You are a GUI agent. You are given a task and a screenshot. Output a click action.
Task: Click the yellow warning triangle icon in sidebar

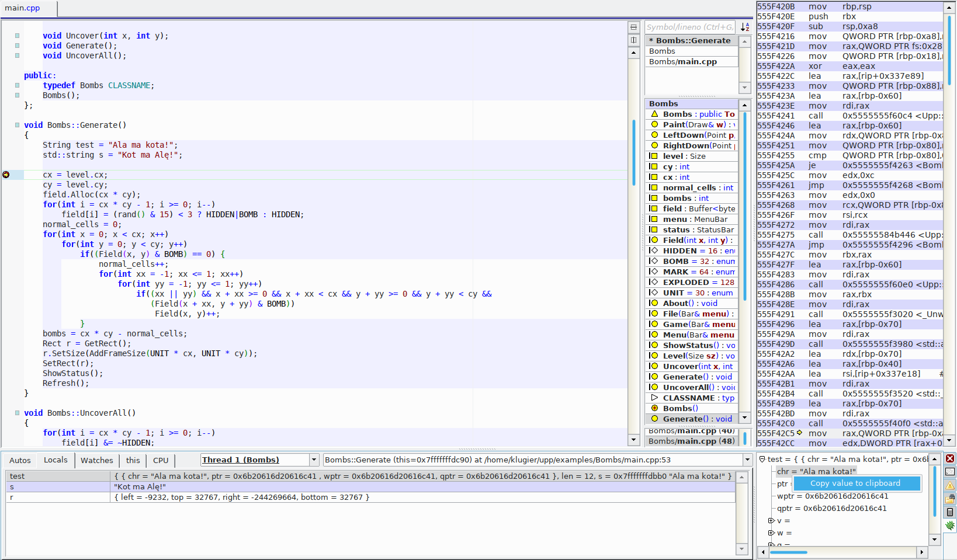click(950, 485)
